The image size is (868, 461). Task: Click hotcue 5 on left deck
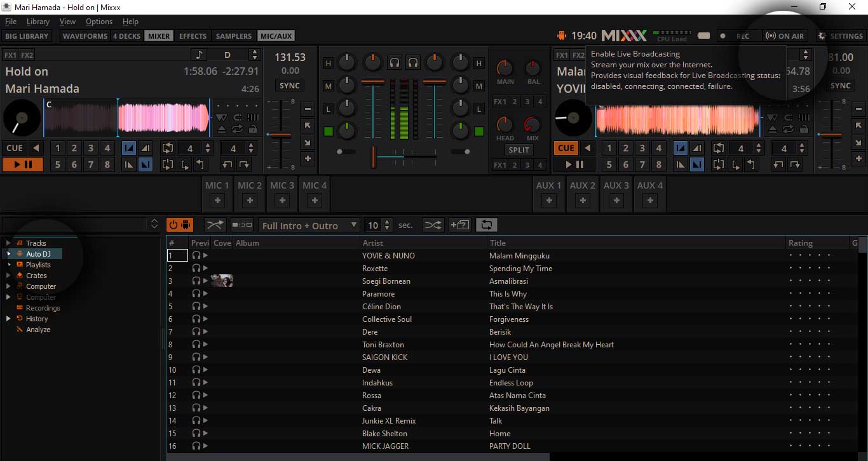click(58, 164)
